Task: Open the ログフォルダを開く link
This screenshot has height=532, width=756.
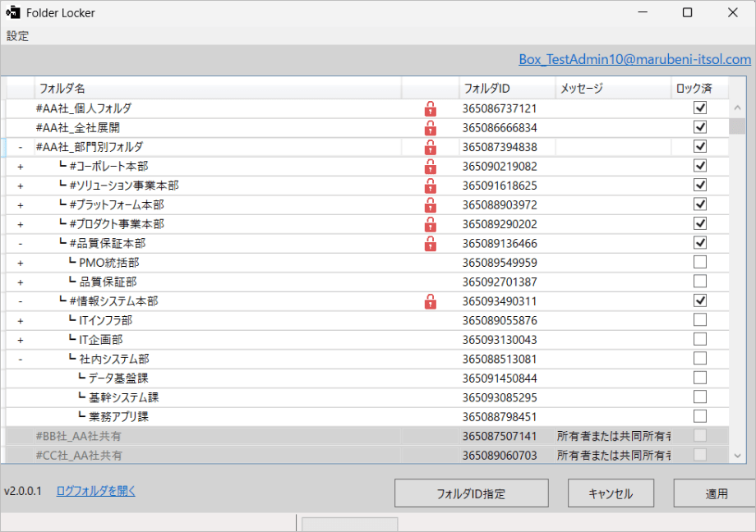Action: (x=95, y=491)
